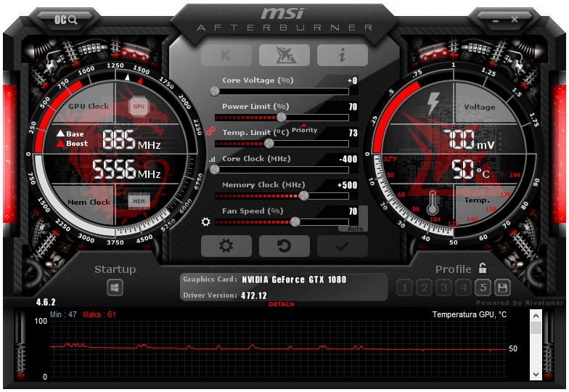Click the Priority marker under Power Limit
The width and height of the screenshot is (569, 392).
click(304, 129)
